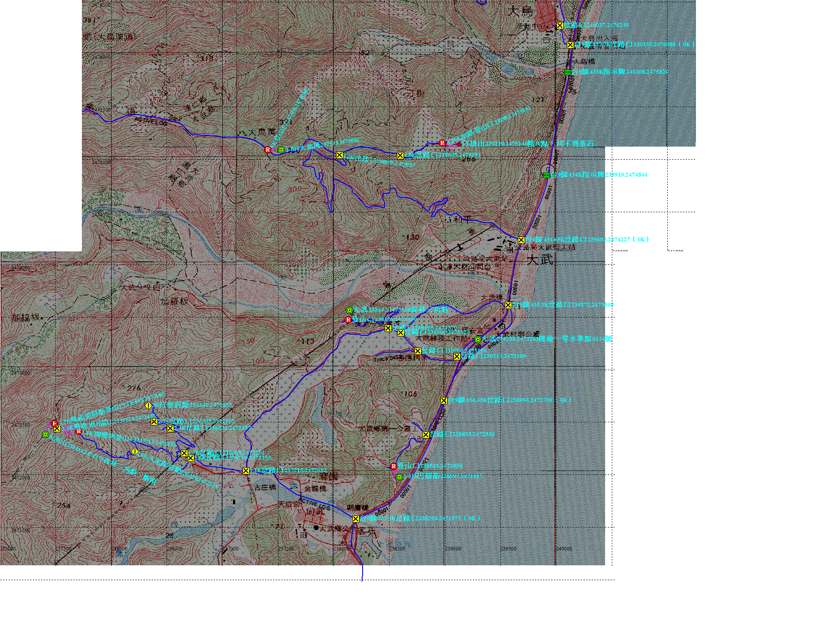The width and height of the screenshot is (826, 644).
Task: Select the 台9線 437.3K岔路口 waypoint icon
Action: pyautogui.click(x=355, y=519)
